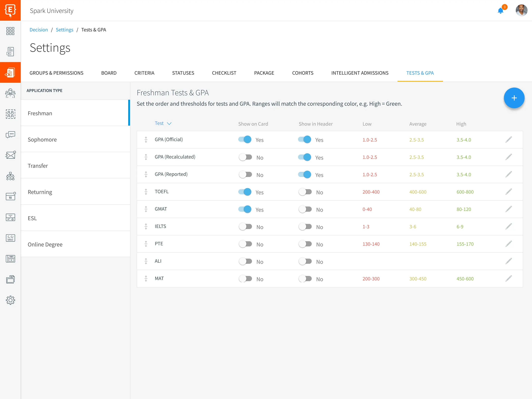532x399 pixels.
Task: Go to Settings breadcrumb link
Action: pyautogui.click(x=64, y=30)
